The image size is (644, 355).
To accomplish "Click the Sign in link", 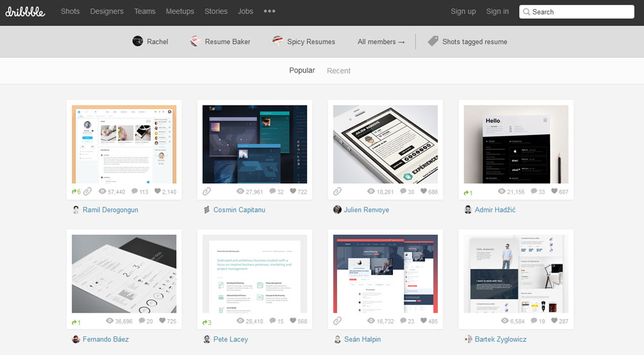I will coord(497,12).
